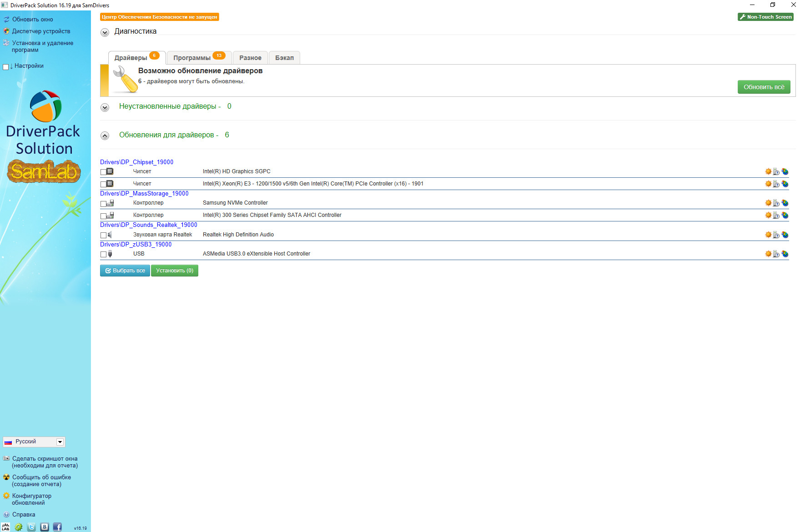Click the VK icon in the sidebar footer

(x=45, y=527)
